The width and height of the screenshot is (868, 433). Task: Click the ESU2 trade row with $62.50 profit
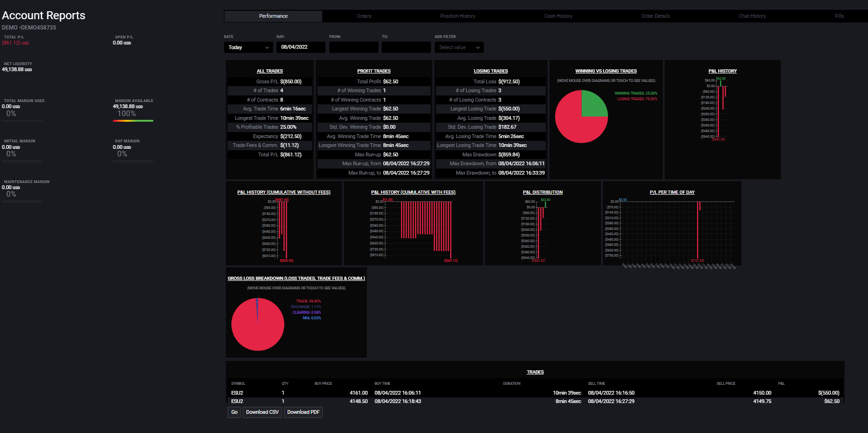pos(535,401)
